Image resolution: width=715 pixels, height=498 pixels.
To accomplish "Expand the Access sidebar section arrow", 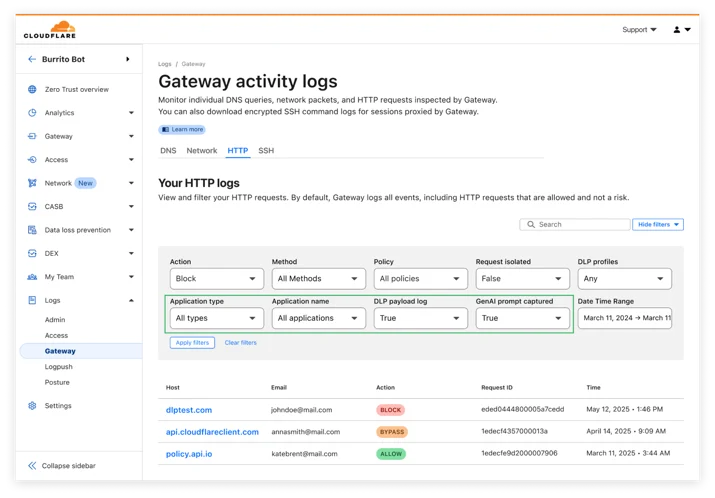I will 131,160.
